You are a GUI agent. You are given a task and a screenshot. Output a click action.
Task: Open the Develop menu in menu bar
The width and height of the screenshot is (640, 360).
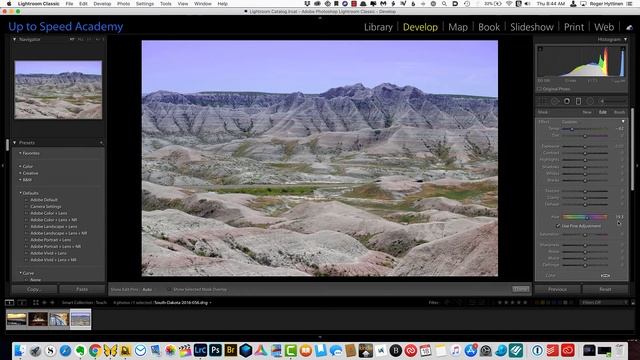coord(102,4)
